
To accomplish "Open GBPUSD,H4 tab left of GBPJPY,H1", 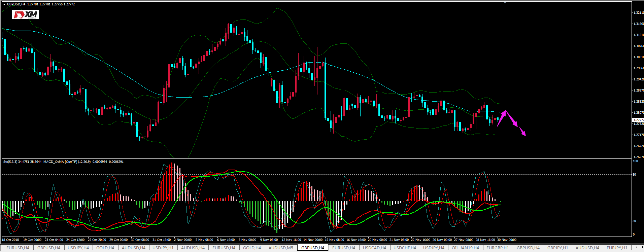I will (528, 248).
